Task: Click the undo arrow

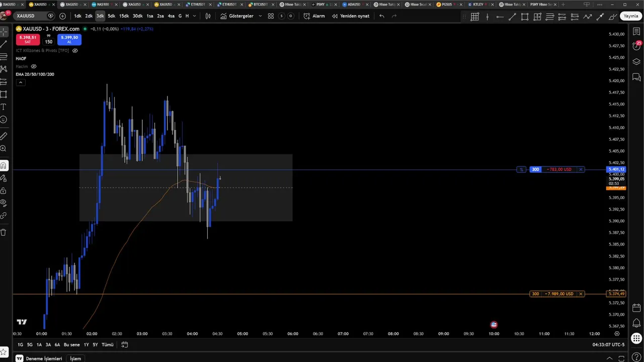Action: pyautogui.click(x=382, y=16)
